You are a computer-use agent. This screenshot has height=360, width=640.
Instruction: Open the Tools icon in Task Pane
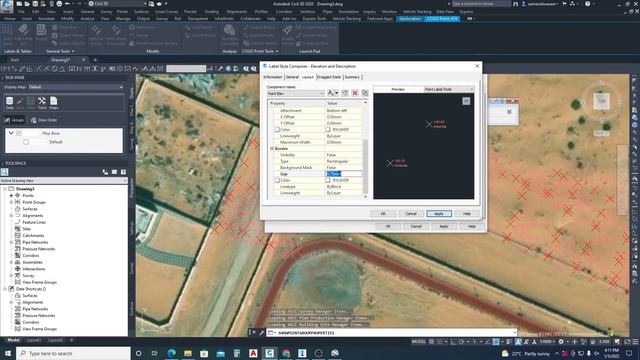pyautogui.click(x=42, y=102)
